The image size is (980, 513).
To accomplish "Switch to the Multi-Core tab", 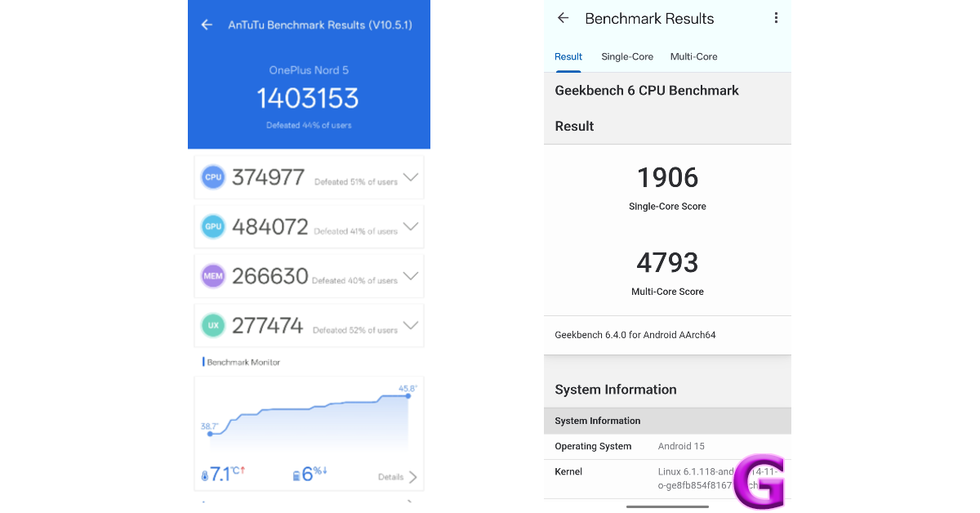I will (x=694, y=56).
